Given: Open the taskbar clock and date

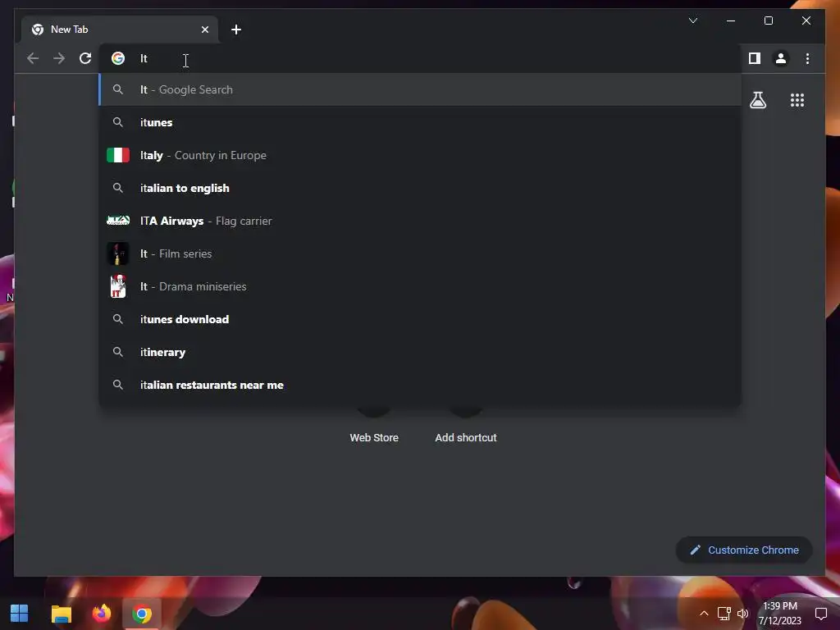Looking at the screenshot, I should tap(780, 614).
